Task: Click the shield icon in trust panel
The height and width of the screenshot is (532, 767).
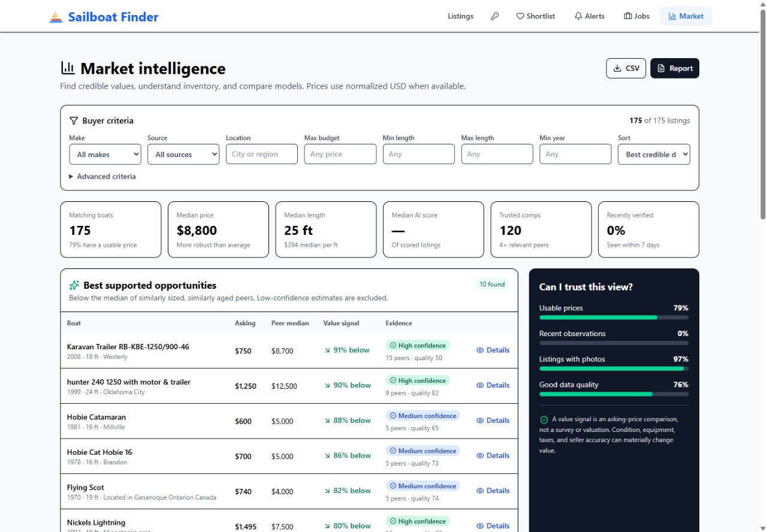Action: [544, 420]
